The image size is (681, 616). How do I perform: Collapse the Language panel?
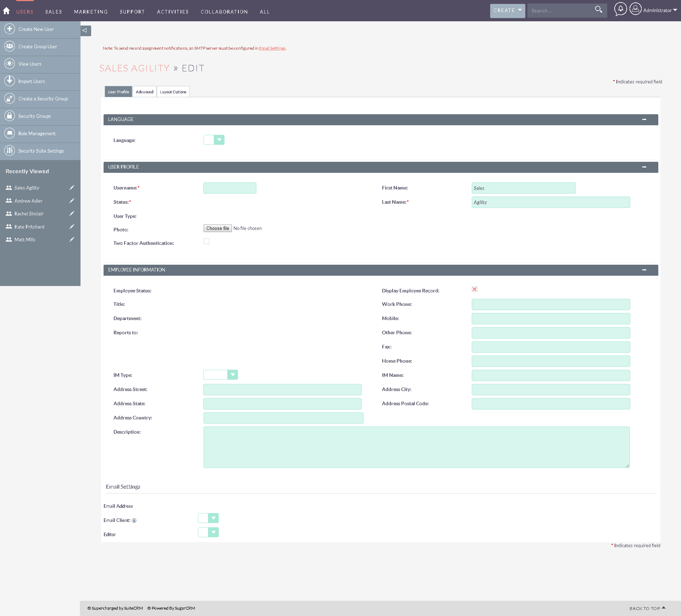coord(644,120)
